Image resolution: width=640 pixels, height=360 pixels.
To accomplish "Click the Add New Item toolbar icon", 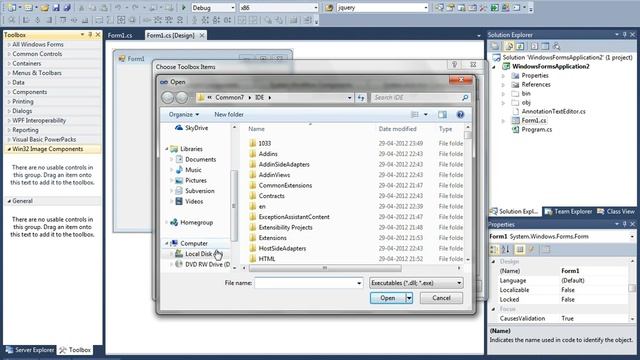I will pos(28,7).
